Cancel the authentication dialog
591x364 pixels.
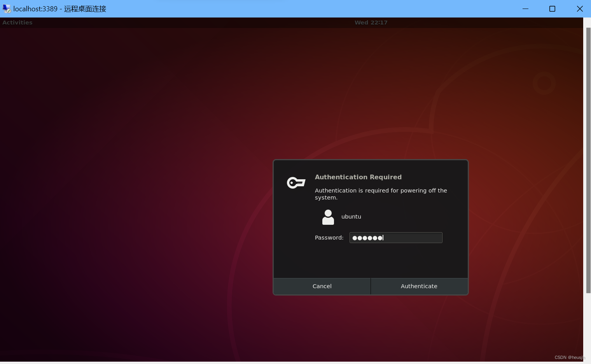click(322, 286)
